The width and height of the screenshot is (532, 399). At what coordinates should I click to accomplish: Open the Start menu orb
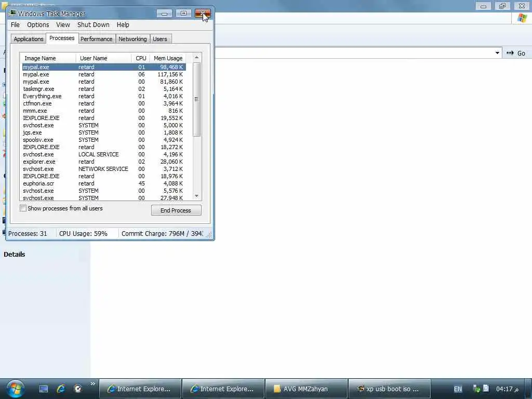coord(15,389)
